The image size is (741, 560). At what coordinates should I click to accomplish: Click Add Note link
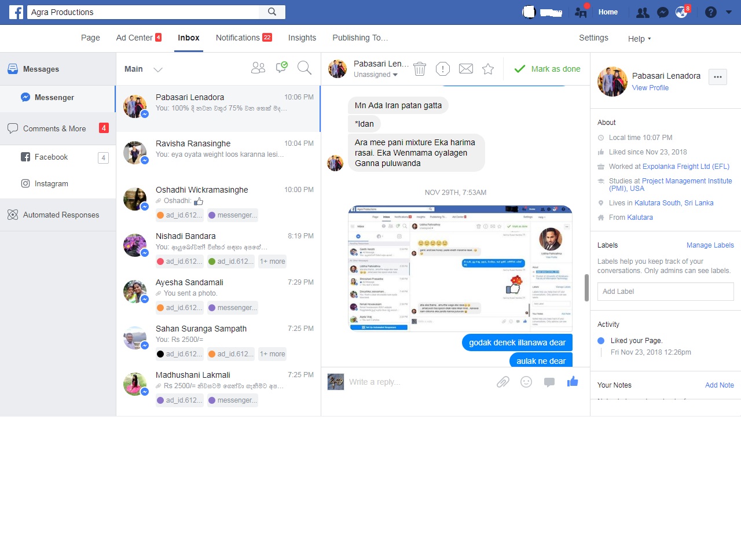click(719, 385)
